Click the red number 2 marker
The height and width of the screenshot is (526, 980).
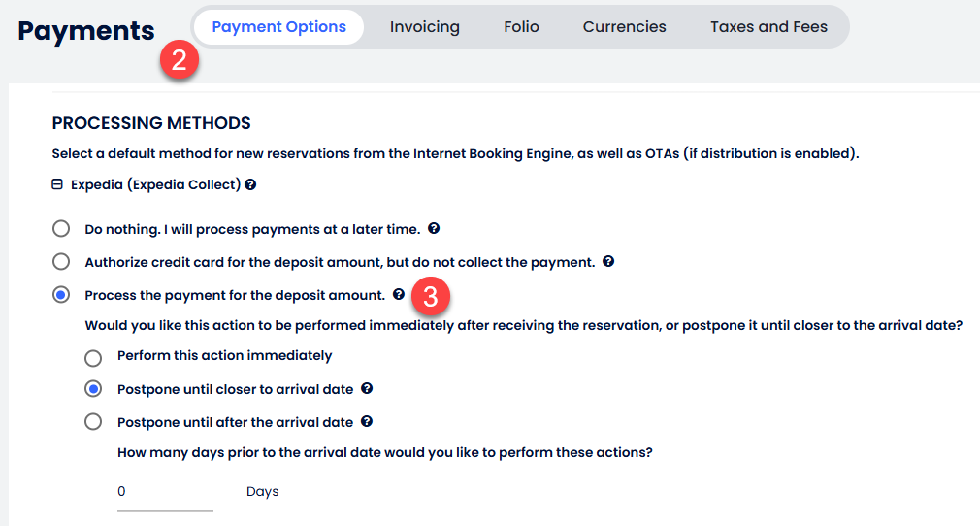click(x=180, y=60)
